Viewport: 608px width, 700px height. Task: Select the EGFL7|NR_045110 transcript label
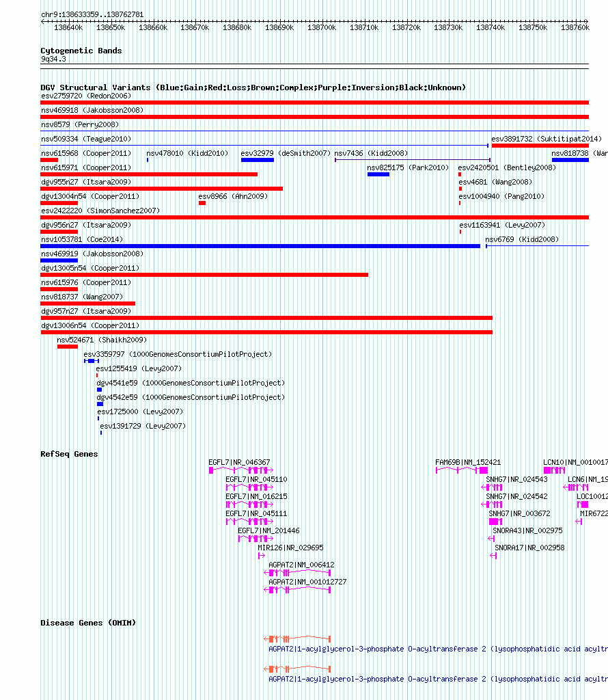[256, 479]
